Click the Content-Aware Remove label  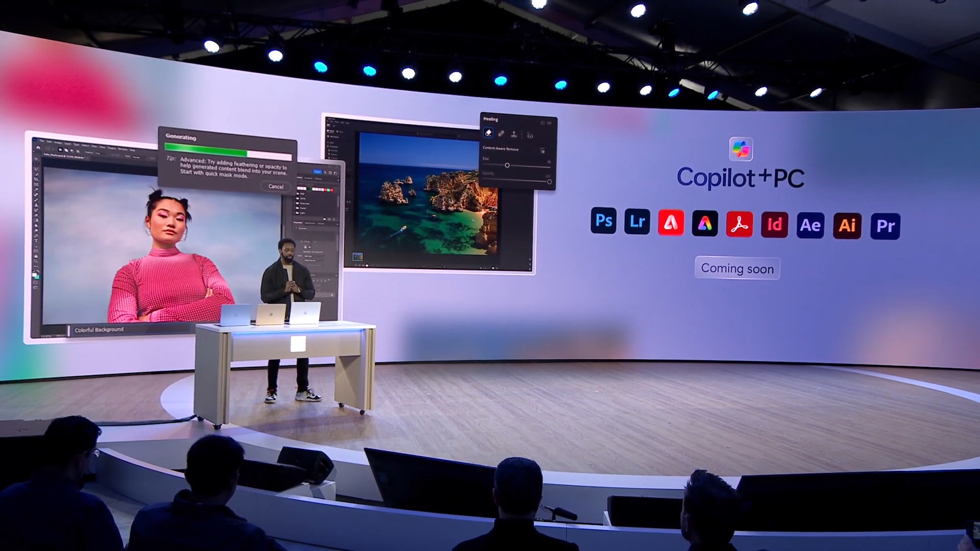click(501, 148)
